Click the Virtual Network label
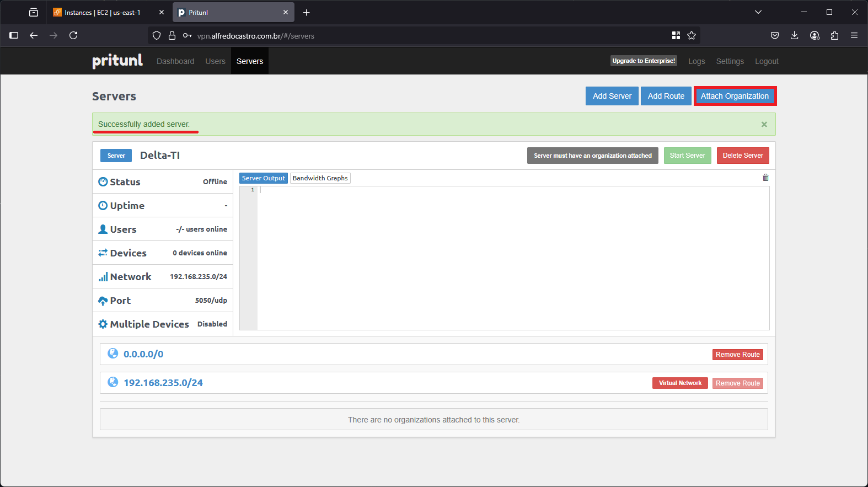Viewport: 868px width, 487px height. click(680, 383)
